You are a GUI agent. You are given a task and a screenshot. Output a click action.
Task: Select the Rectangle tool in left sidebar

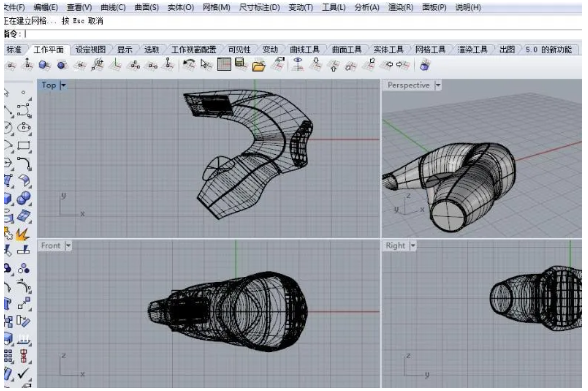click(24, 145)
